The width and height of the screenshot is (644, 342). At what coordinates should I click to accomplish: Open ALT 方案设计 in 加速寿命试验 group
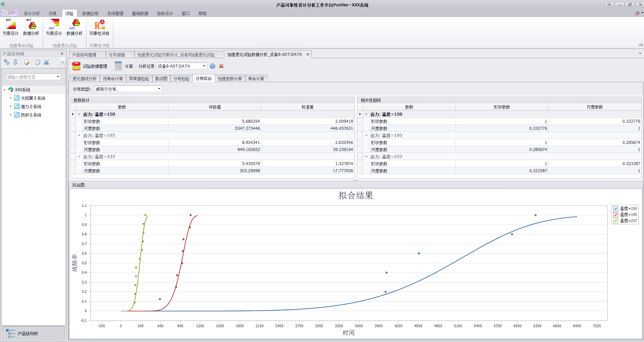coord(10,27)
